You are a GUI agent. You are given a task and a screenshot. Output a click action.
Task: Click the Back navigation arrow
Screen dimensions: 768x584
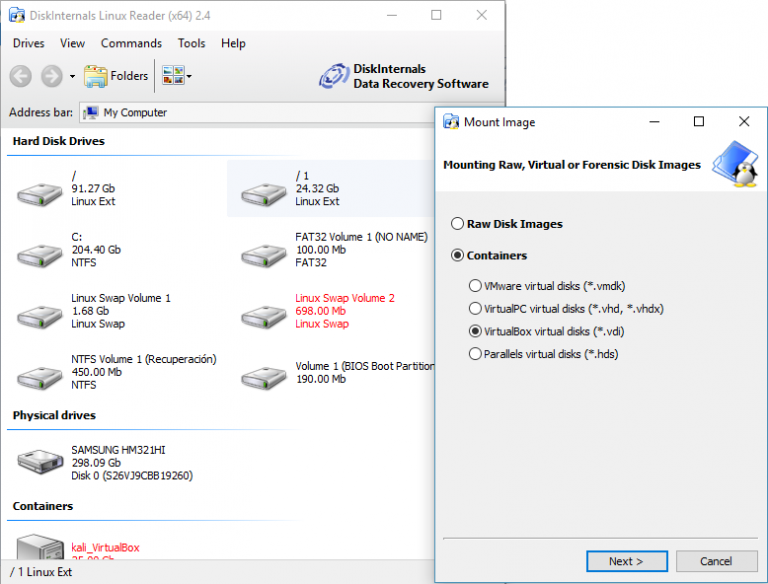[x=21, y=76]
